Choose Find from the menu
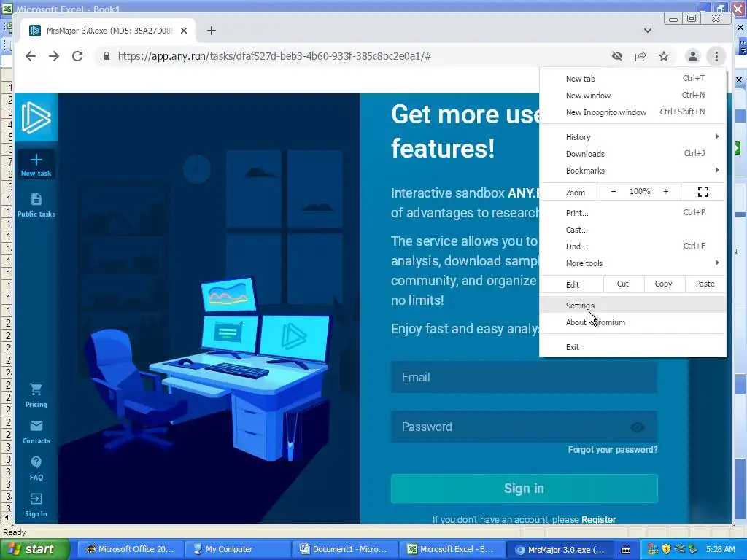The height and width of the screenshot is (560, 747). [632, 246]
